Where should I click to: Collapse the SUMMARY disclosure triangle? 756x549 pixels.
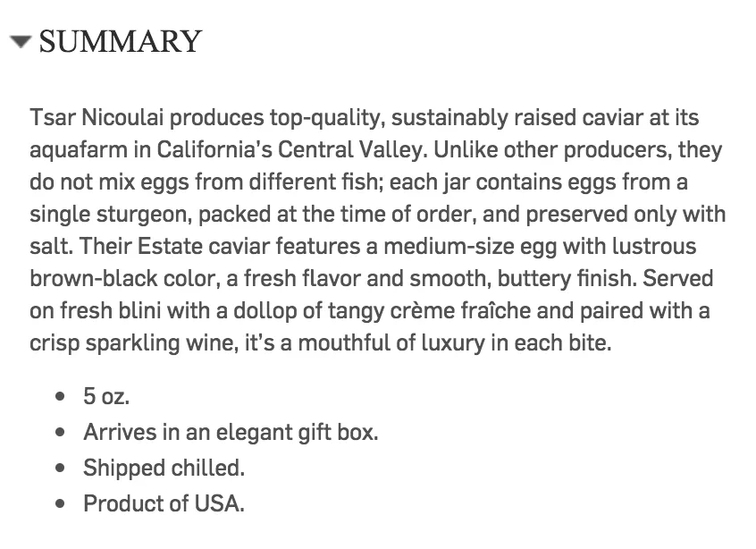point(21,41)
